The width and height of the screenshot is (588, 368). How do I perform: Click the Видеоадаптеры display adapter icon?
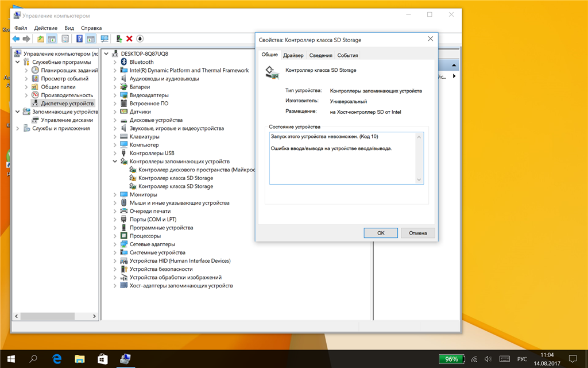(124, 95)
